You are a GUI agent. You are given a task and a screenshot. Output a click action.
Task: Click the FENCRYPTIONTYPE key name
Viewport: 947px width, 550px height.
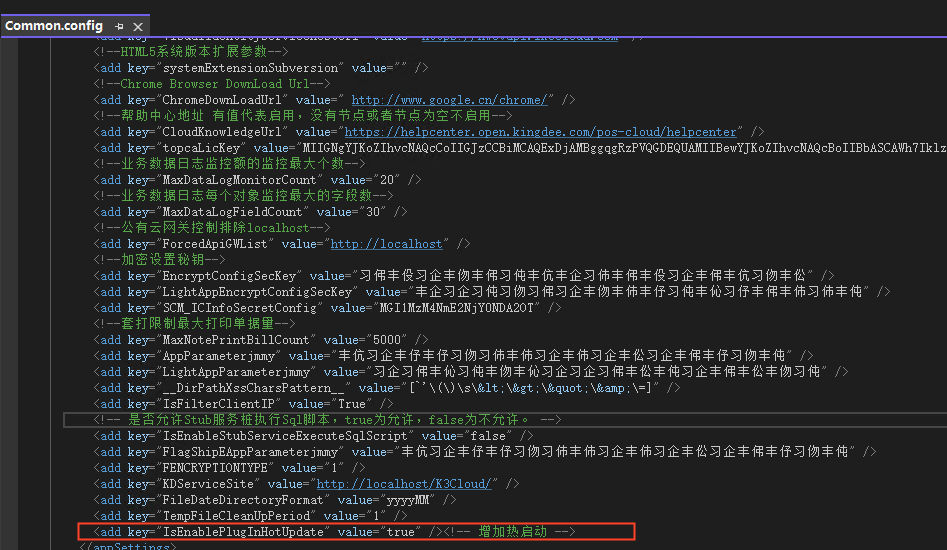(x=214, y=468)
